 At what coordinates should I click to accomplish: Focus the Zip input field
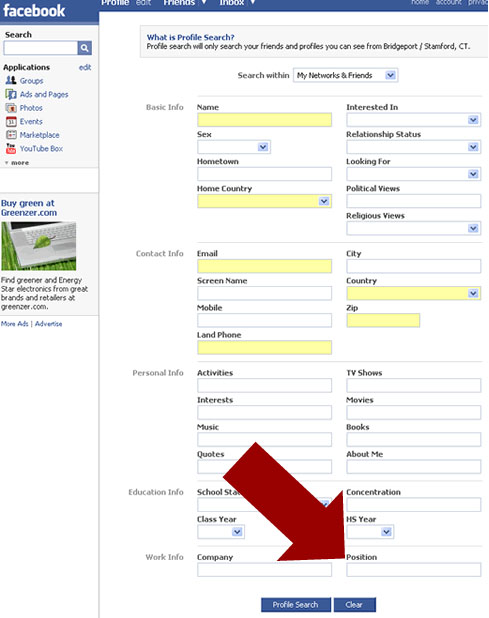pyautogui.click(x=383, y=320)
